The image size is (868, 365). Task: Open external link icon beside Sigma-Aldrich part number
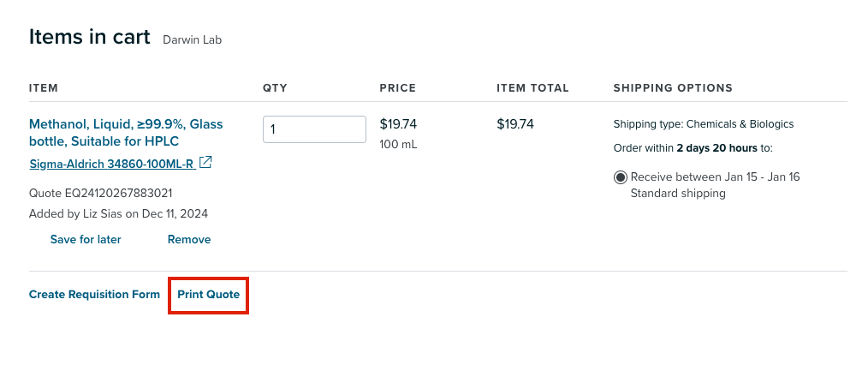205,162
